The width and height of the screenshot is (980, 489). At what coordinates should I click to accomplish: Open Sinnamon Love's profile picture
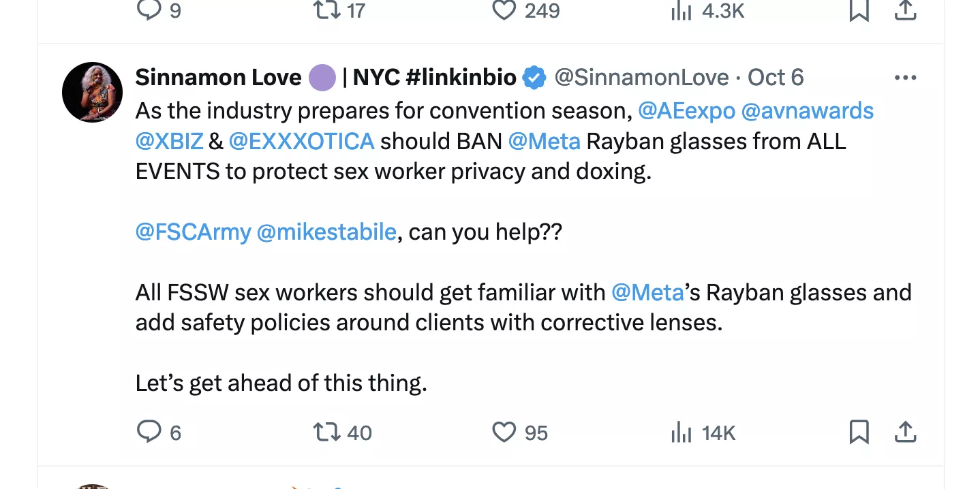click(x=92, y=92)
